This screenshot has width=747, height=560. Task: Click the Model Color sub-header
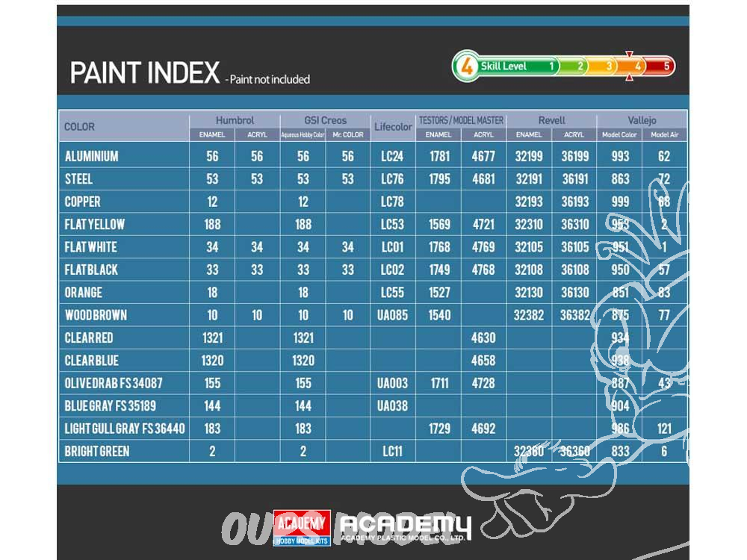coord(619,134)
